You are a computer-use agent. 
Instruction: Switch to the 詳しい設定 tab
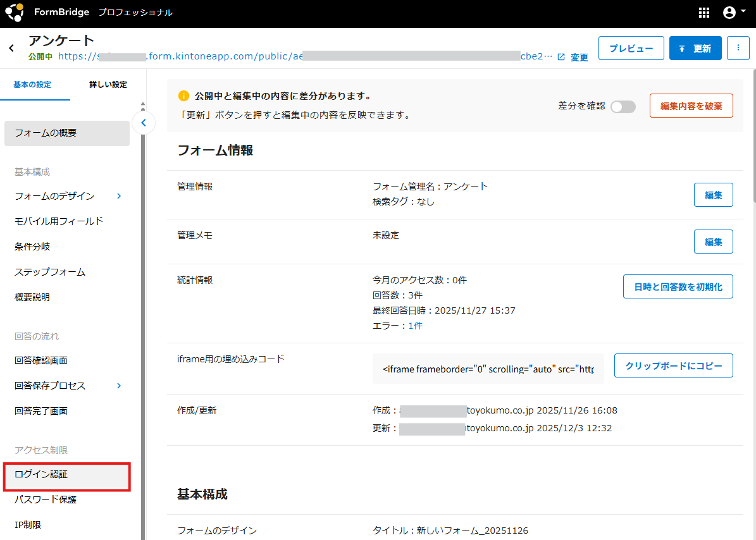(x=108, y=85)
